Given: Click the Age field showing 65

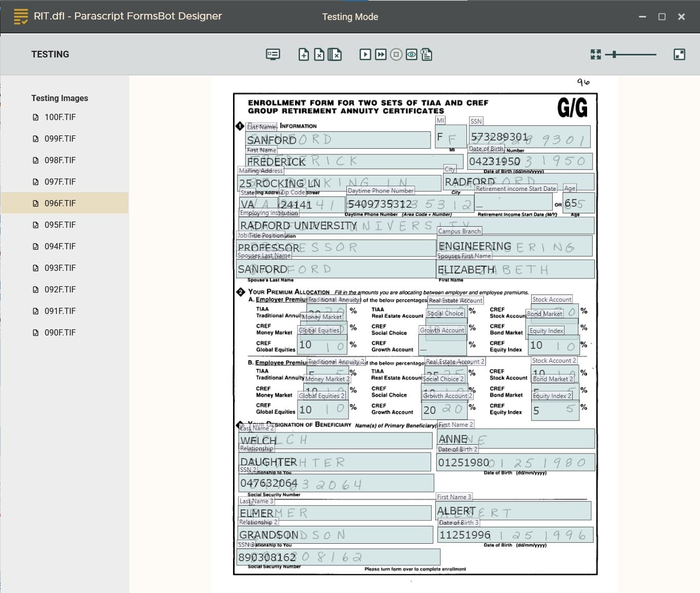Looking at the screenshot, I should [x=579, y=204].
